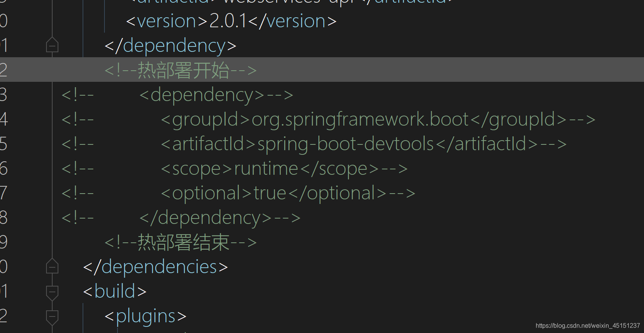Click the version 2.0.1 line
Screen dimensions: 644x333
[x=231, y=21]
